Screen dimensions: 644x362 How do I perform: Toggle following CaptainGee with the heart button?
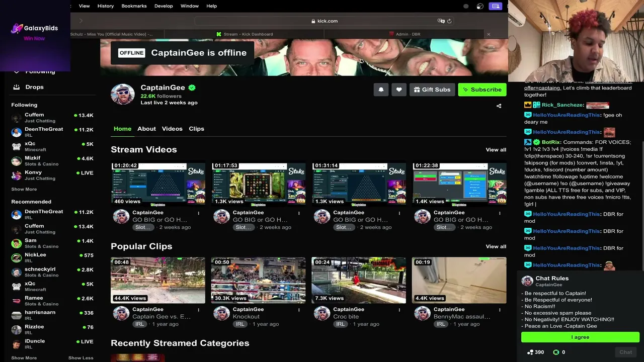coord(399,89)
